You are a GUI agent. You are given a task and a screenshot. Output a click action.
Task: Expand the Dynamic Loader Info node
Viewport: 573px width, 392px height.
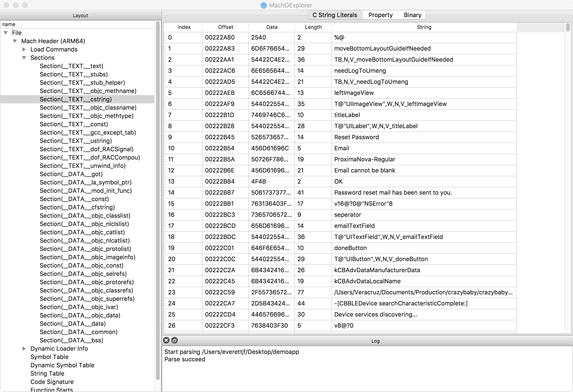24,348
